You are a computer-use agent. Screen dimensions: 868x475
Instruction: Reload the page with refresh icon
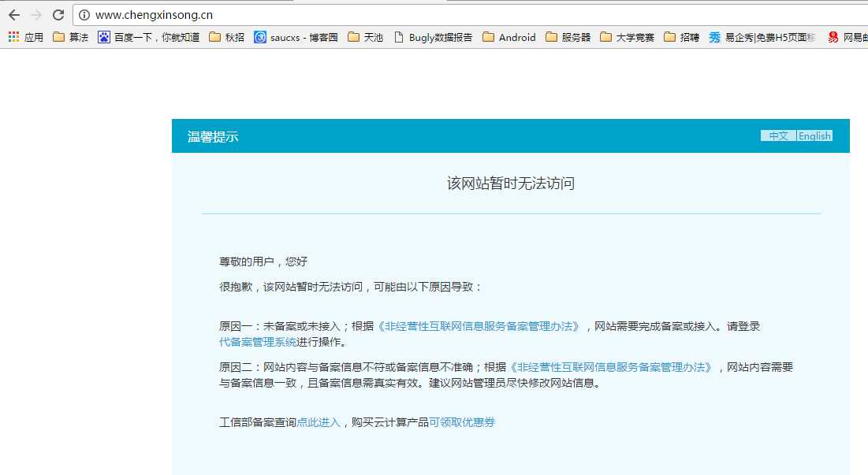58,15
